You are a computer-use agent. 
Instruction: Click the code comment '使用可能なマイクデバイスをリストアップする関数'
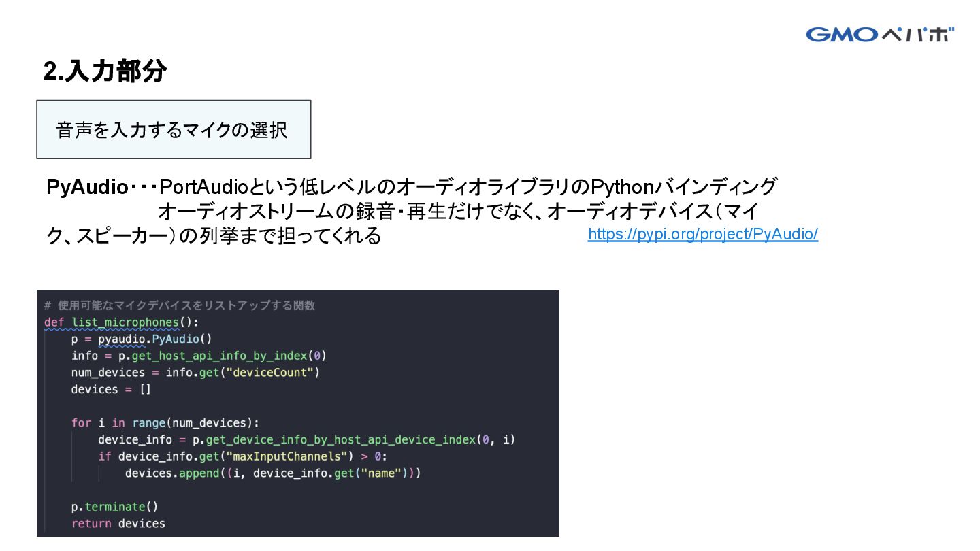[x=180, y=305]
